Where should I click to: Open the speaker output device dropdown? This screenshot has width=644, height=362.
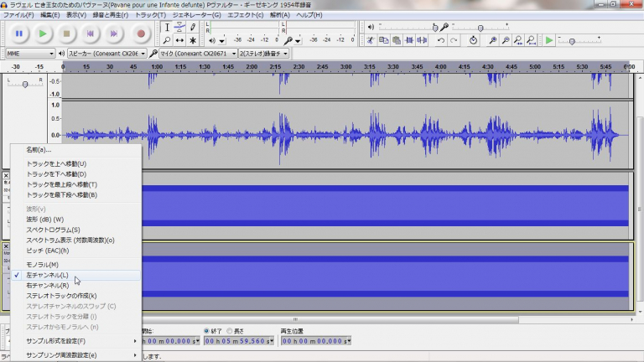point(107,54)
